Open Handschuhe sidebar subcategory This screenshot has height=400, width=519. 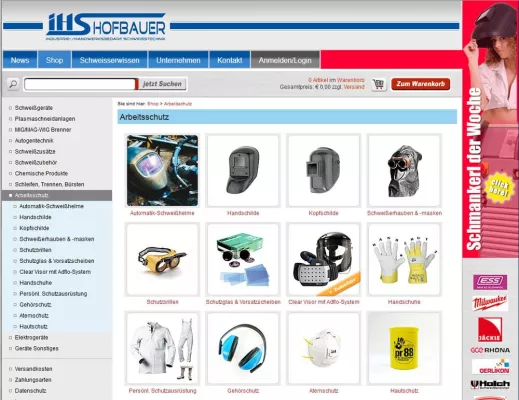pos(36,283)
